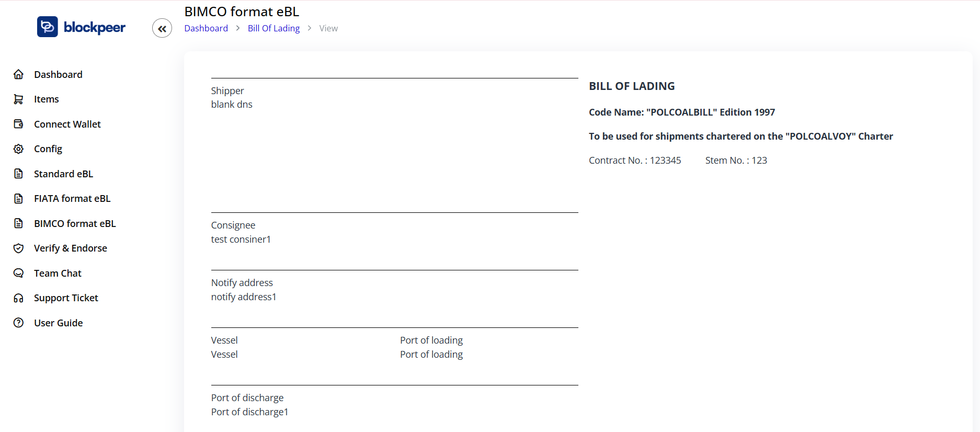Click the Dashboard home icon

pos(19,74)
